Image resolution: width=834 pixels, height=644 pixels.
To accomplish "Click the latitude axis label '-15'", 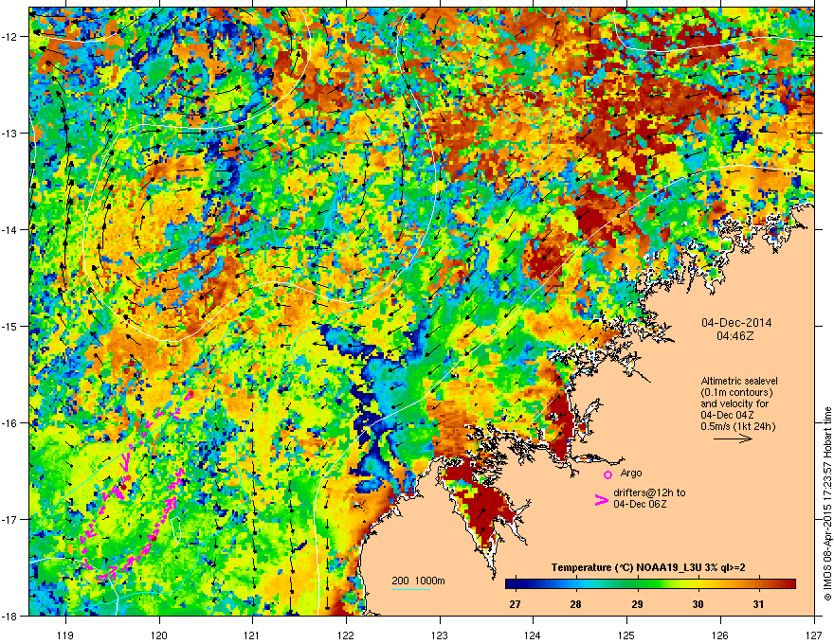I will pyautogui.click(x=9, y=326).
